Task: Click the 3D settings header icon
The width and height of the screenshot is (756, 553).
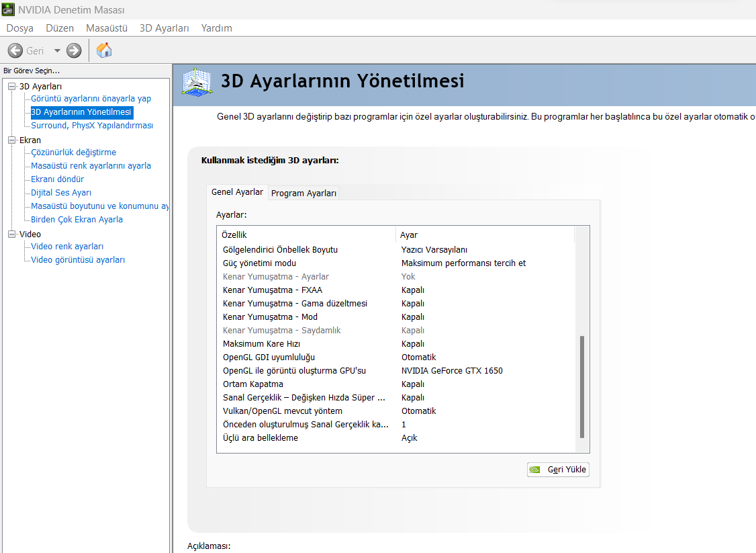Action: (x=197, y=82)
